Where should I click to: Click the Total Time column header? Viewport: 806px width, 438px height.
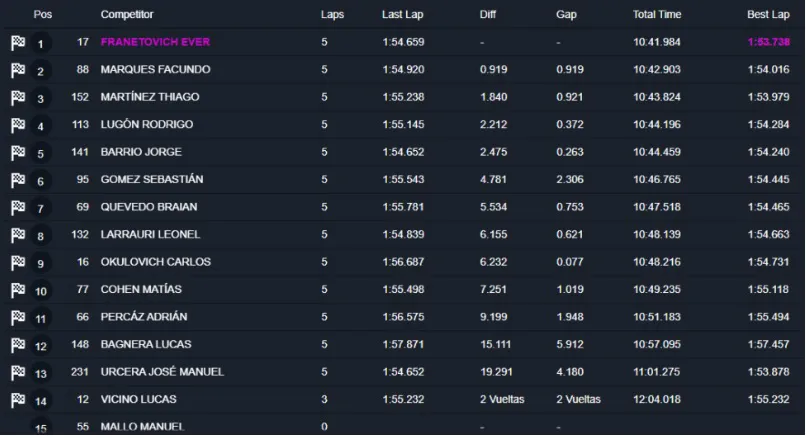pyautogui.click(x=657, y=15)
